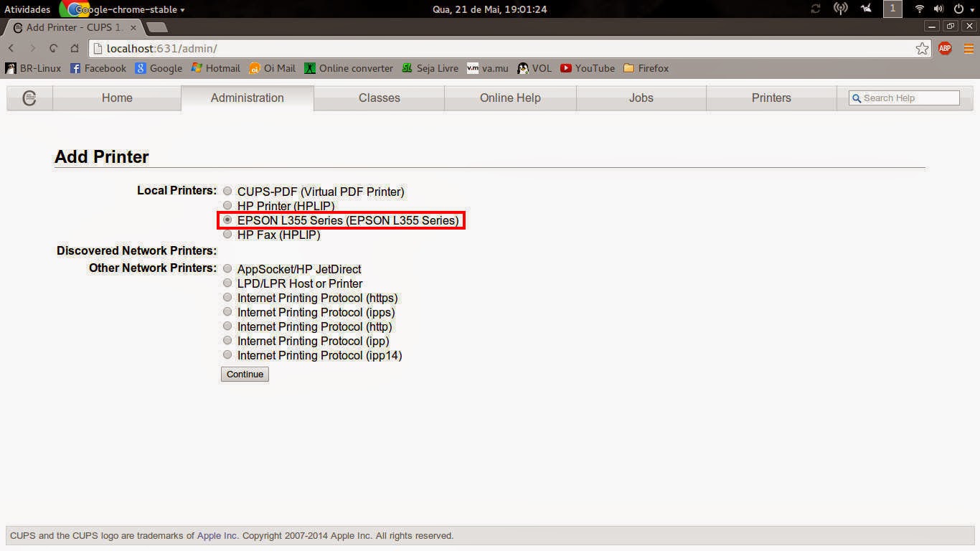Open the Facebook bookmark

click(98, 68)
